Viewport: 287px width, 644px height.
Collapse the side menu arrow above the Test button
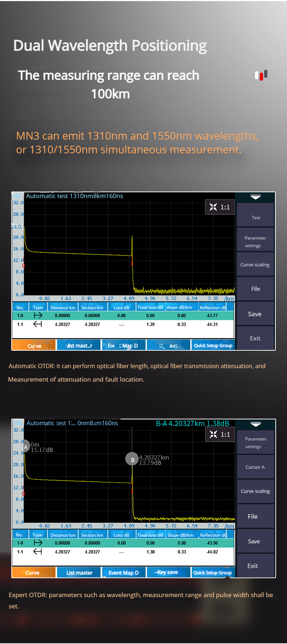255,197
